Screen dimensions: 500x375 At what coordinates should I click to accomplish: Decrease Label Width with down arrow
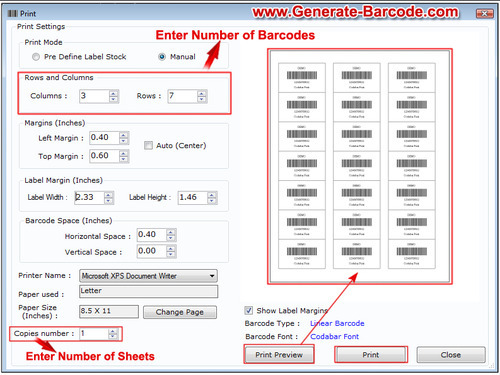pos(109,201)
